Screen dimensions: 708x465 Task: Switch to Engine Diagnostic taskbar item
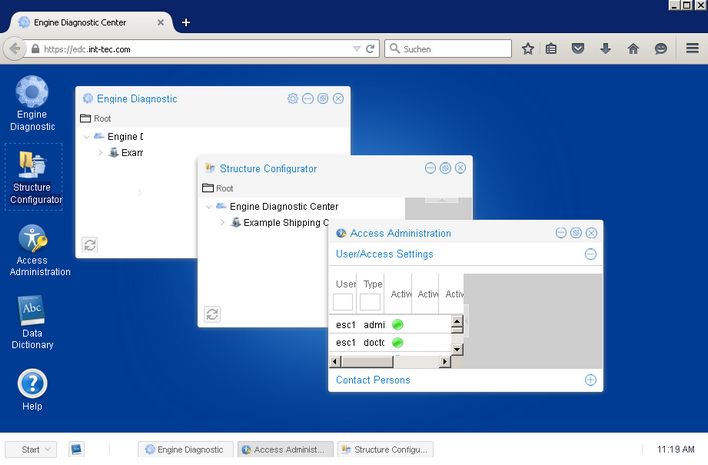coord(186,449)
